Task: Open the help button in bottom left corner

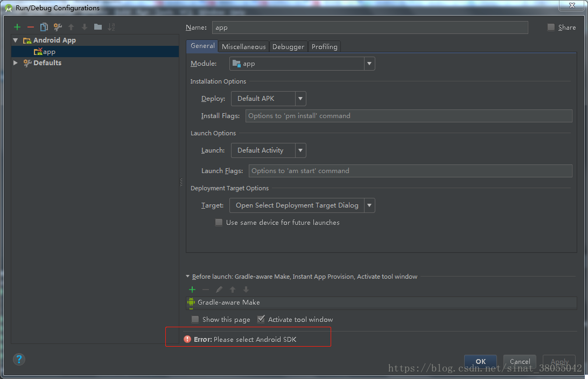Action: pos(19,359)
